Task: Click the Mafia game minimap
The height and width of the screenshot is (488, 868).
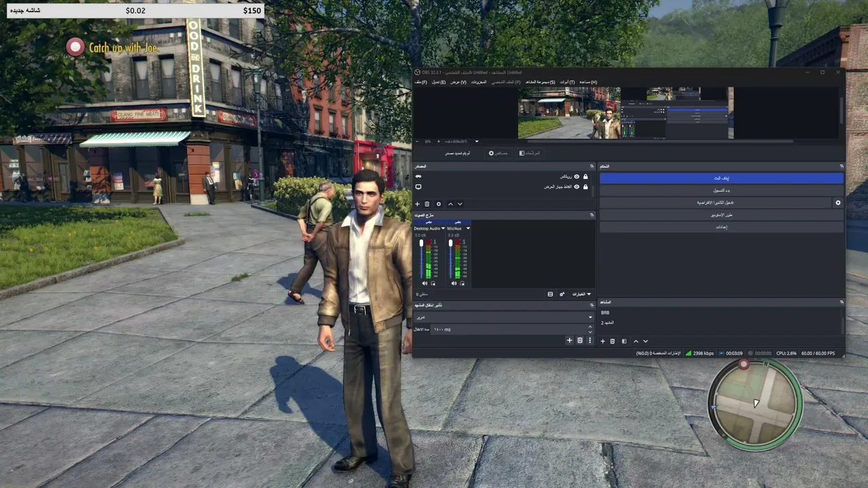Action: [x=755, y=405]
